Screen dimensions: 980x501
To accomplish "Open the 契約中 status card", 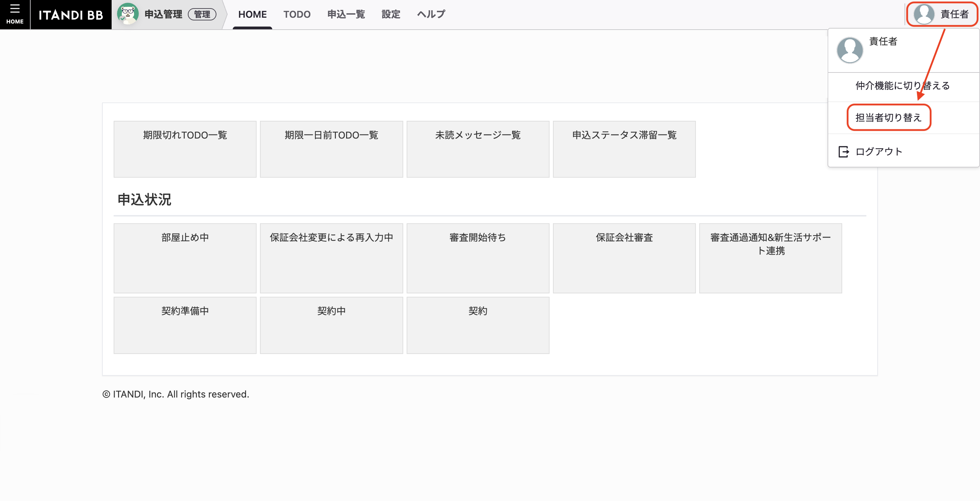I will click(x=331, y=325).
